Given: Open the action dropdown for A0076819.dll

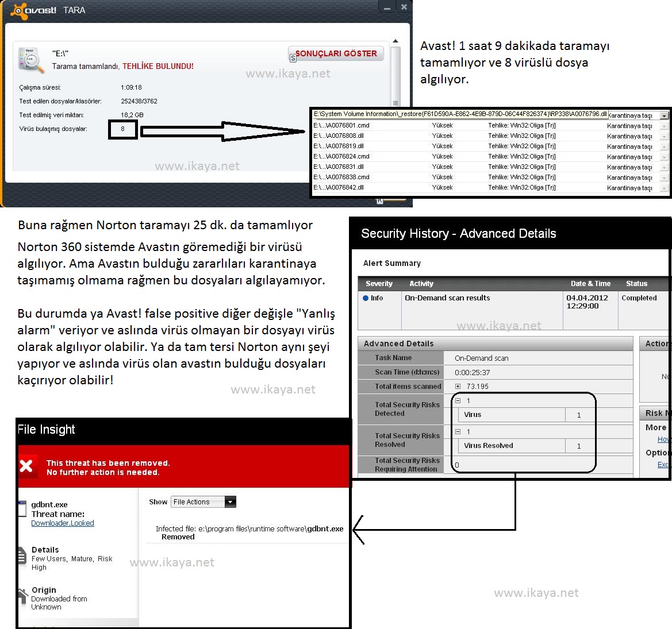Looking at the screenshot, I should coord(664,146).
